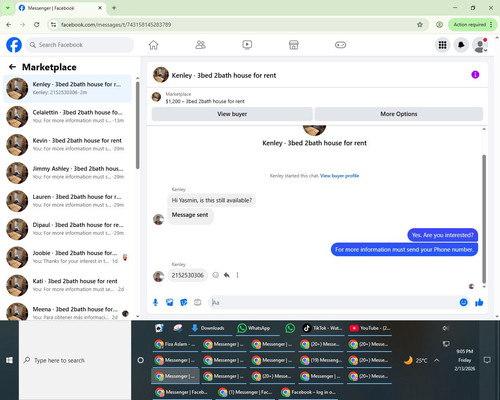Select the Messenger | Facebook tab
Screen dimensions: 500x400
(x=60, y=8)
